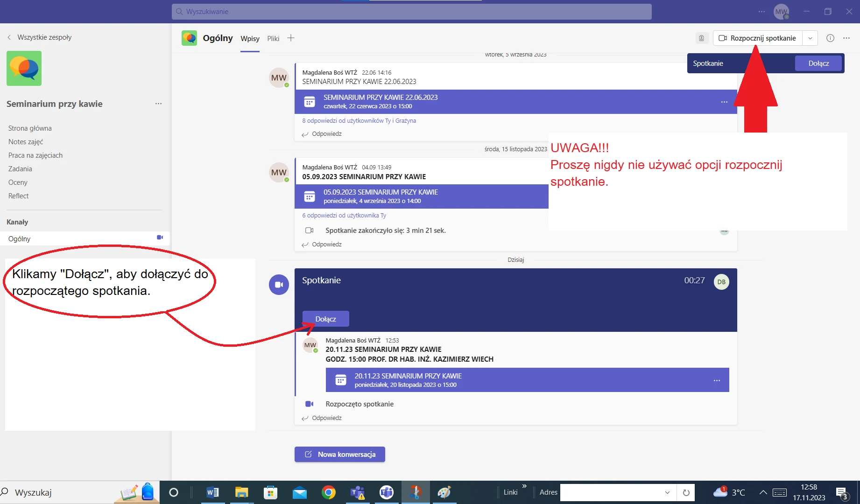860x504 pixels.
Task: Go back to Wszystkie zespoły
Action: 40,37
